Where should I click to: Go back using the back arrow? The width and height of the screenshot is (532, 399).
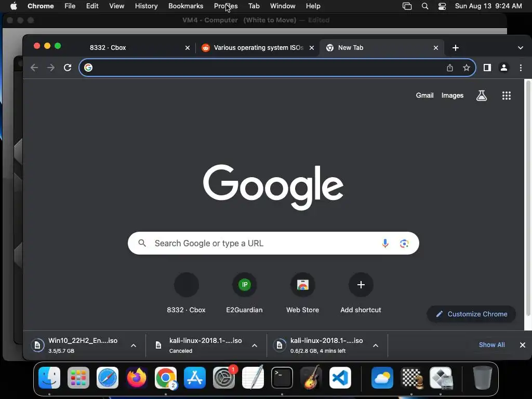pyautogui.click(x=34, y=68)
